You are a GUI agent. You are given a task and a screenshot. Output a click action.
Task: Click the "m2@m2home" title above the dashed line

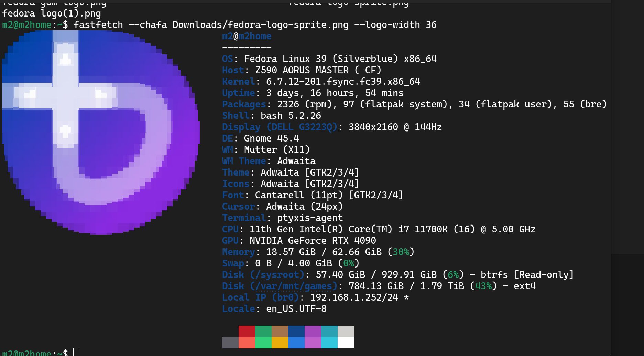coord(247,36)
